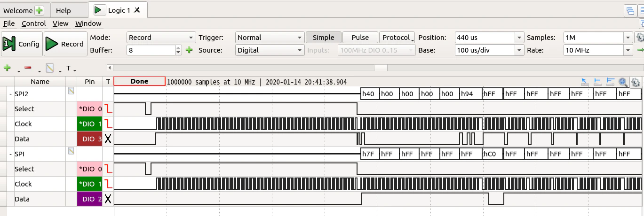Image resolution: width=644 pixels, height=216 pixels.
Task: Select the h40 decoded value in SPI2
Action: click(370, 94)
